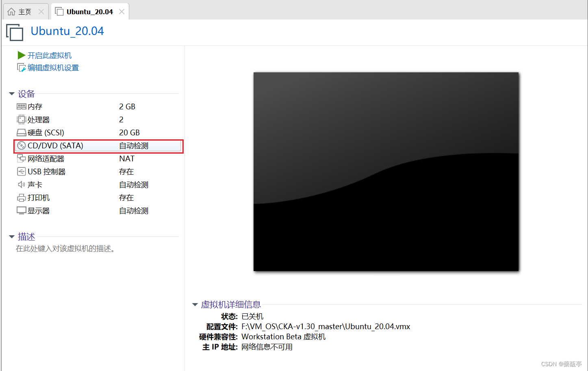Click the 配置文件 path of Ubuntu_20.04.vmx
The width and height of the screenshot is (588, 371).
tap(325, 326)
